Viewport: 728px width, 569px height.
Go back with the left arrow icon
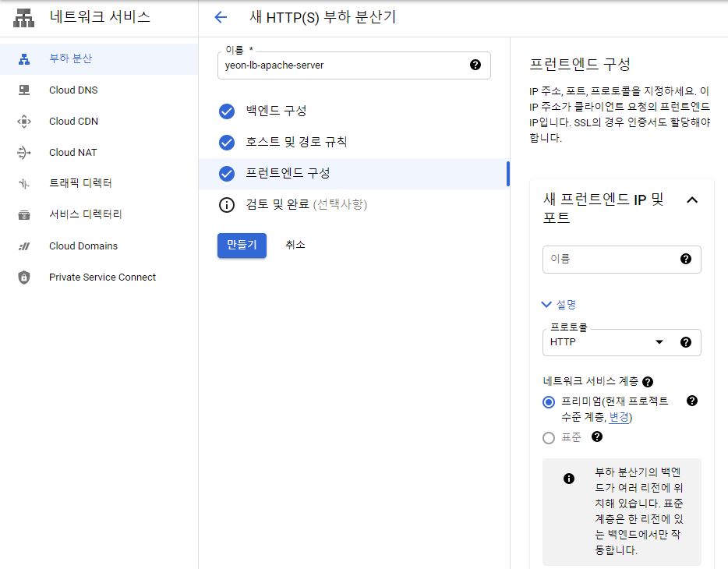click(221, 18)
